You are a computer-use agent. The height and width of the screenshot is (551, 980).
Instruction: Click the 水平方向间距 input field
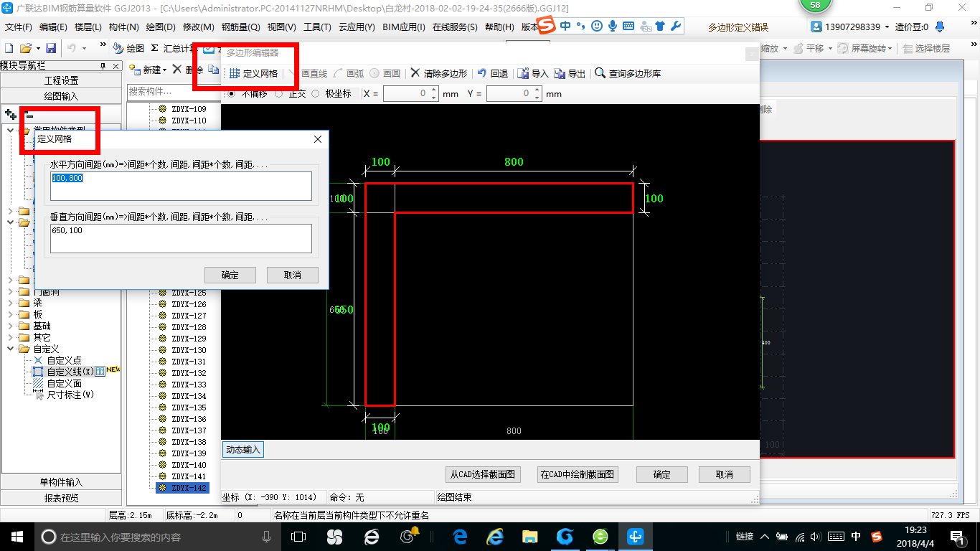tap(182, 186)
